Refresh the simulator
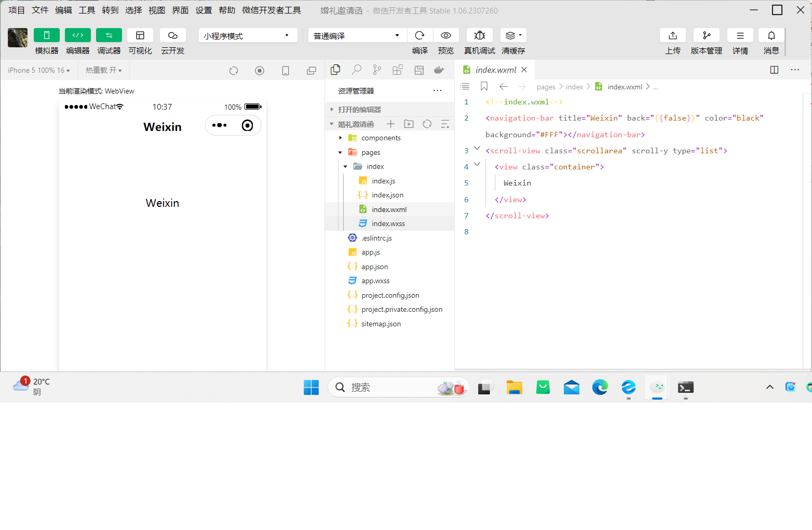Viewport: 812px width, 530px height. tap(234, 71)
